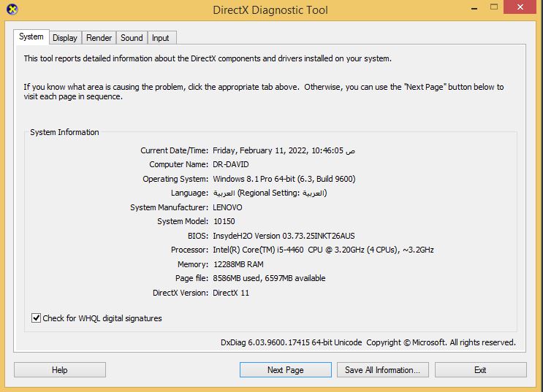Screen dimensions: 543x392
Task: Click the Windows 8.1 Pro operating system value
Action: coord(284,179)
